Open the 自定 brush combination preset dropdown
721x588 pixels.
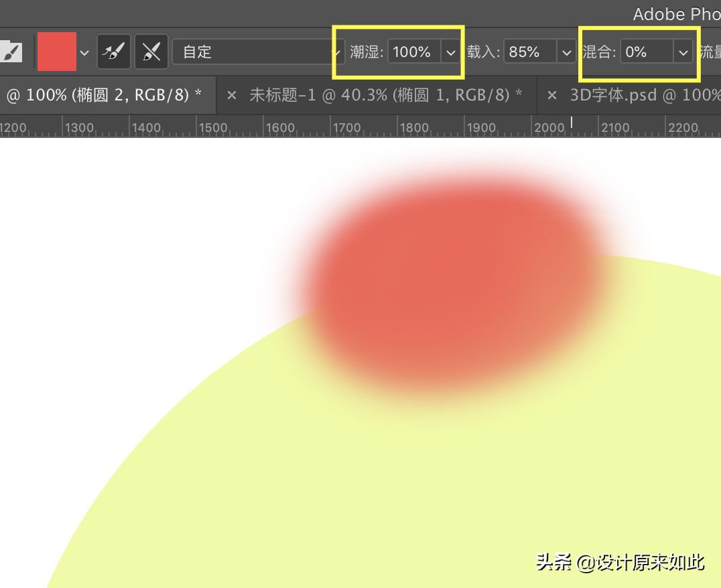pyautogui.click(x=259, y=52)
